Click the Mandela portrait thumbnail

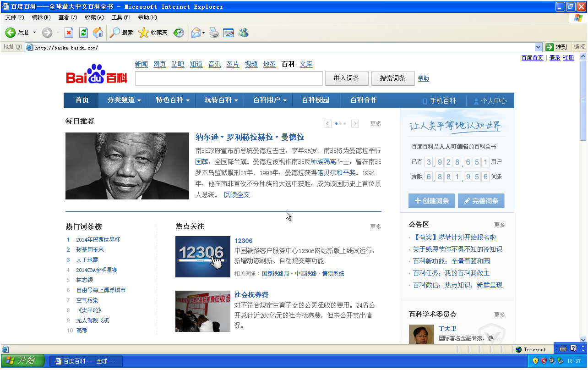click(127, 166)
